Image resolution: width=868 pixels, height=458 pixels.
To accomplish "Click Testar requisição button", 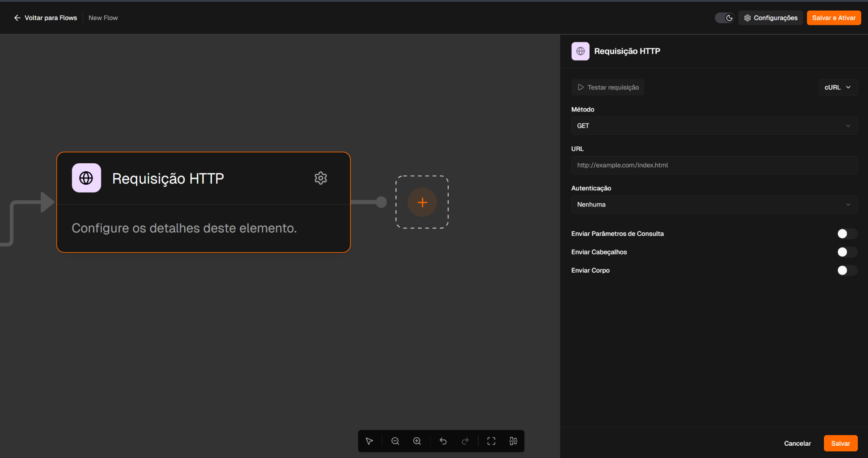I will [608, 87].
